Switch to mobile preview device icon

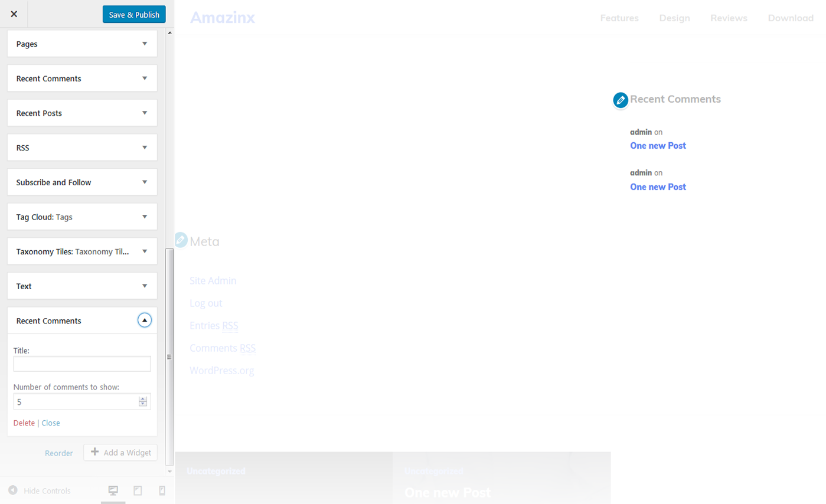pos(162,490)
